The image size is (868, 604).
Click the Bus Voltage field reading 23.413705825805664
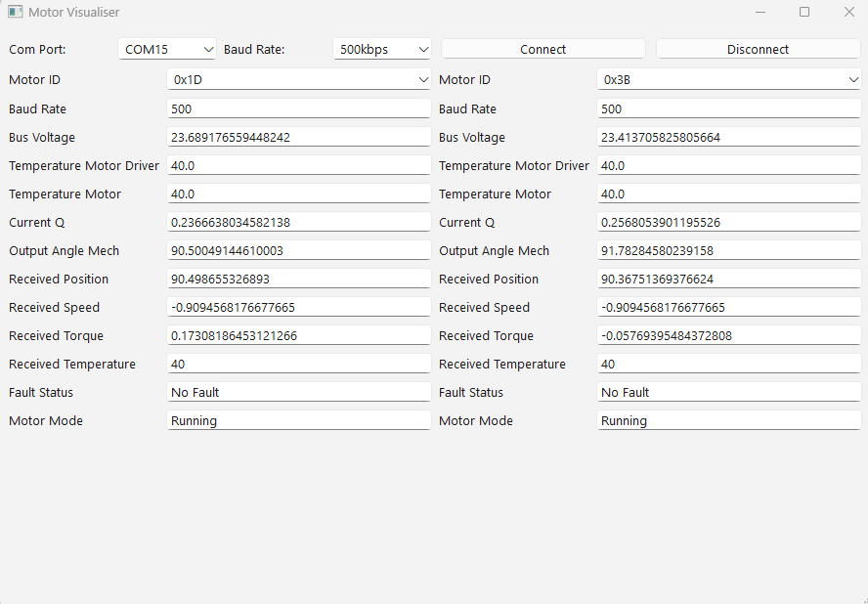[x=729, y=137]
